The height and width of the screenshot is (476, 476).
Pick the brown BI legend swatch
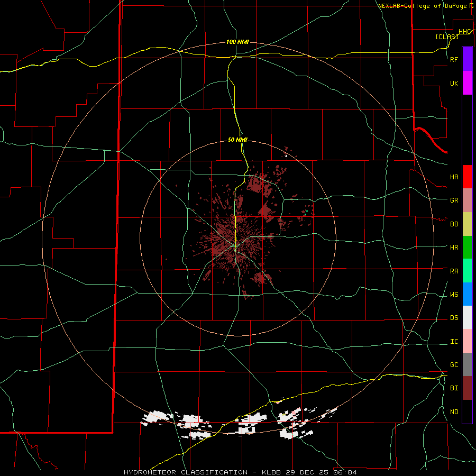(467, 388)
